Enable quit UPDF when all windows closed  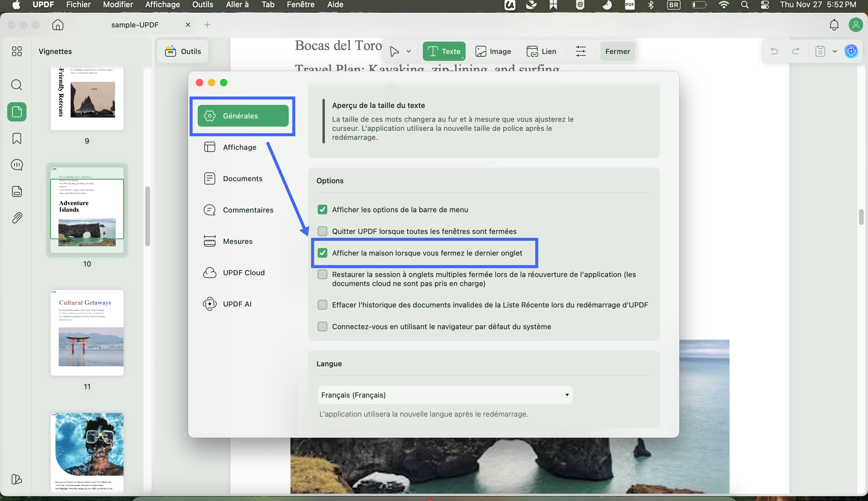coord(322,231)
